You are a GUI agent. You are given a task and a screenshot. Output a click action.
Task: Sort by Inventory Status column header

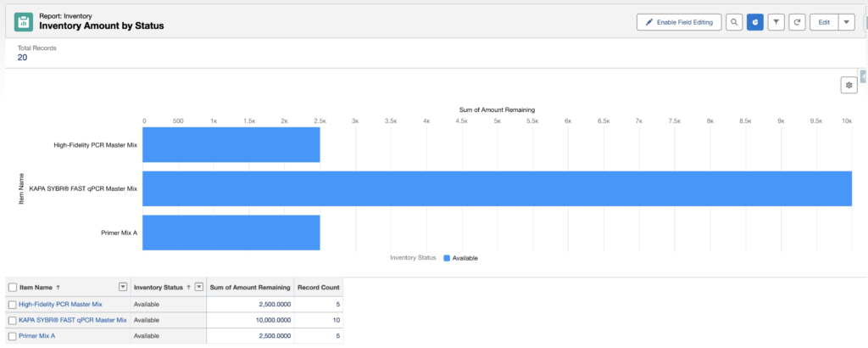click(x=158, y=288)
